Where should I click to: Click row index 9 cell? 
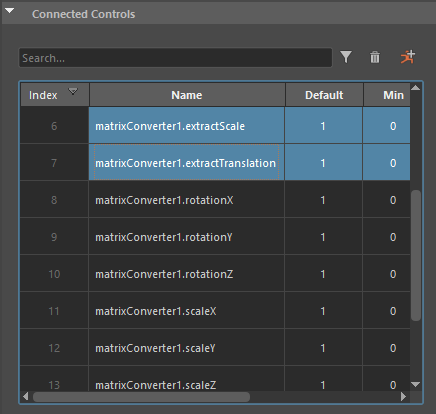click(54, 237)
